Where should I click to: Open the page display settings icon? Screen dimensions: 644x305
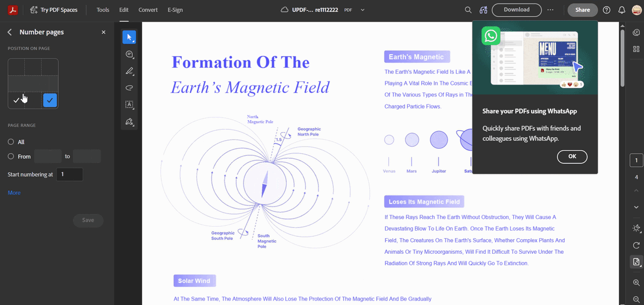point(636,262)
